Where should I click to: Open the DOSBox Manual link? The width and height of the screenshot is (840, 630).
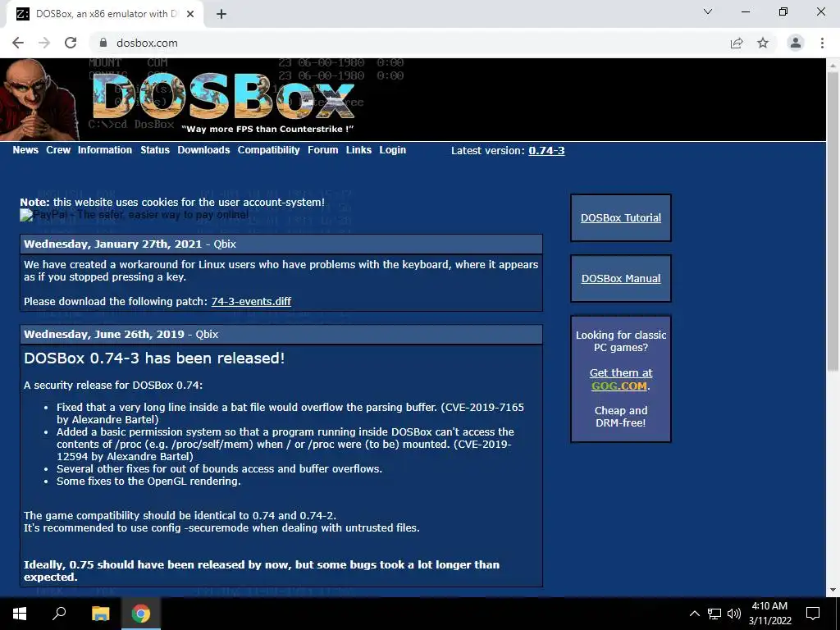coord(621,278)
